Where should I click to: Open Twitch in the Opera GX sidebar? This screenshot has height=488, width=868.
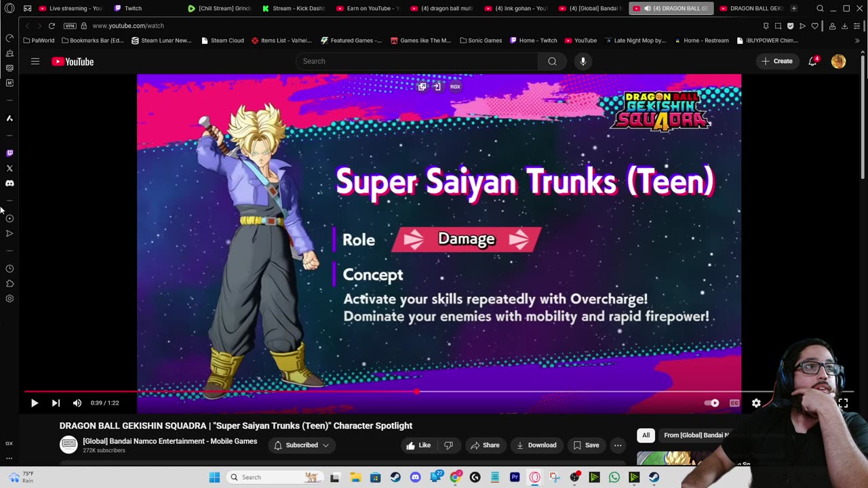tap(9, 153)
